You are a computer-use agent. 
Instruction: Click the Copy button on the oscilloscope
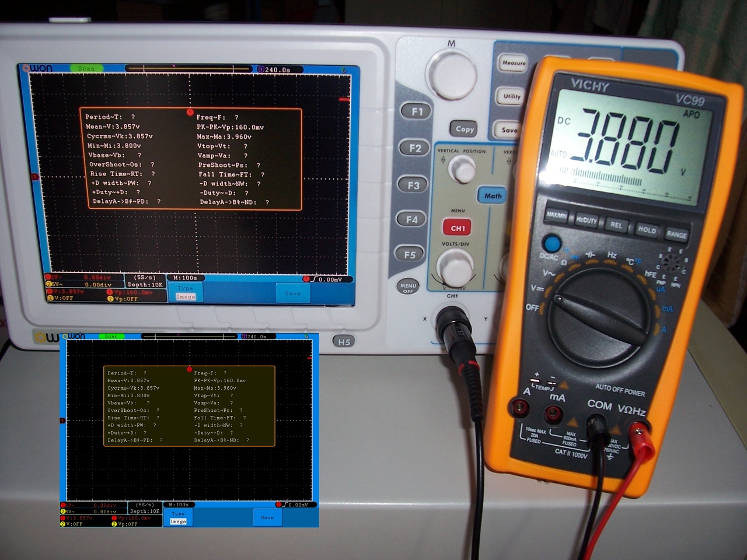[464, 129]
